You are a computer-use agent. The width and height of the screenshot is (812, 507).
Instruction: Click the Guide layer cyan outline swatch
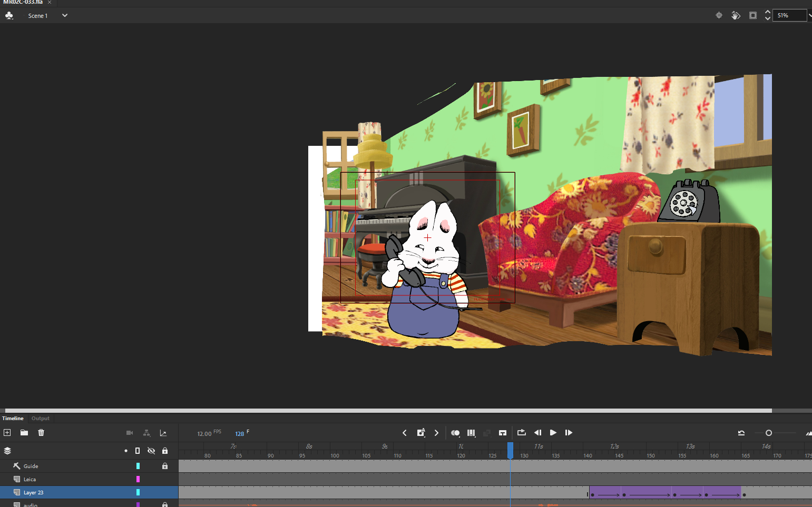pyautogui.click(x=138, y=466)
